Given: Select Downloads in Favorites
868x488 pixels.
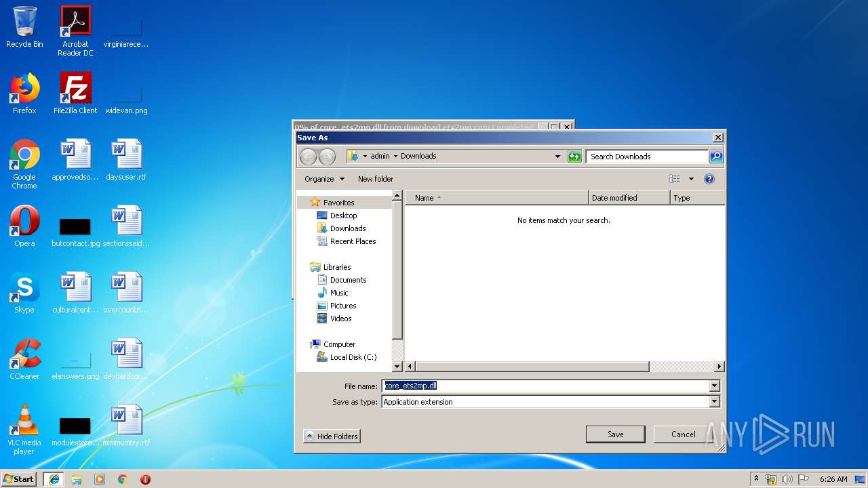Looking at the screenshot, I should pyautogui.click(x=347, y=228).
